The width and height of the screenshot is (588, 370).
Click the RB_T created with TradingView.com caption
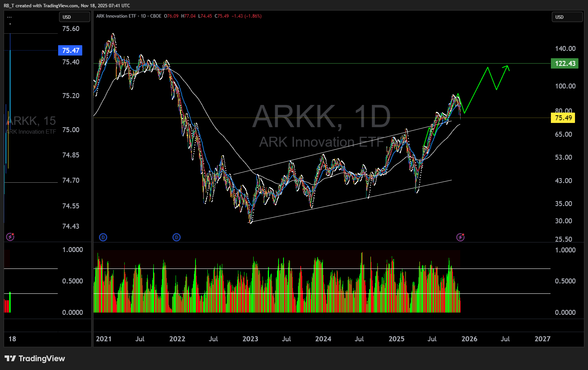67,6
